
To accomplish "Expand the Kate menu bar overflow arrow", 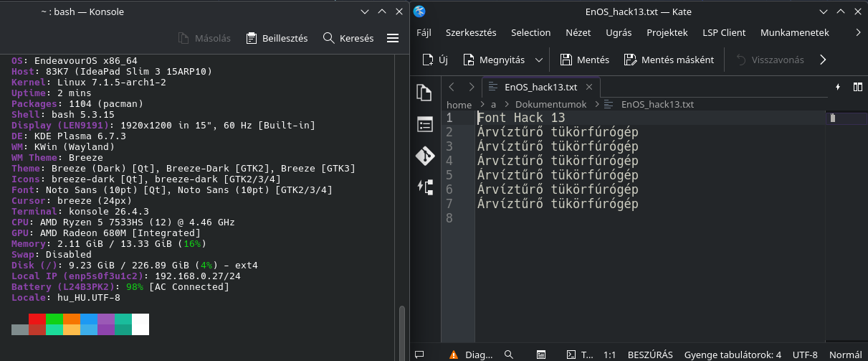I will (x=859, y=32).
